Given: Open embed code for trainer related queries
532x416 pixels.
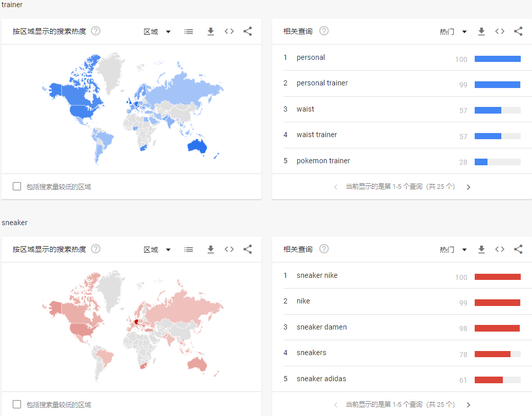Looking at the screenshot, I should pyautogui.click(x=499, y=31).
